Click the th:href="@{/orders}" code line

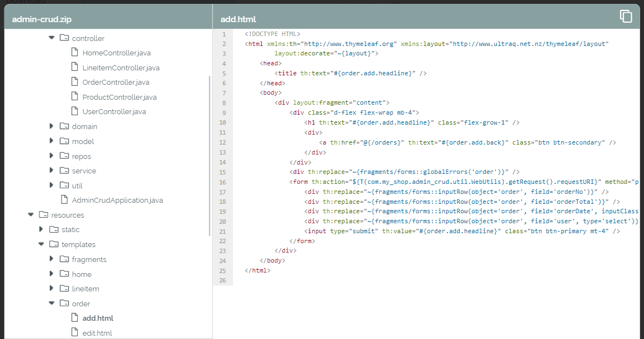coord(468,143)
